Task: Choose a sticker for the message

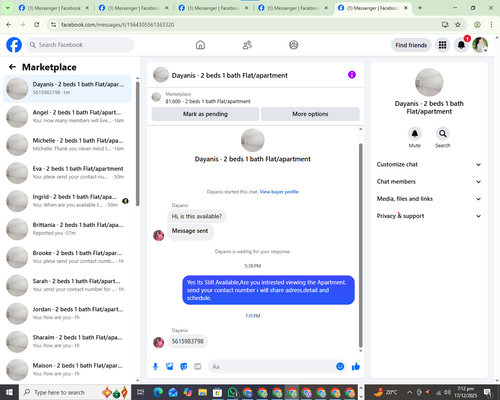Action: 184,367
